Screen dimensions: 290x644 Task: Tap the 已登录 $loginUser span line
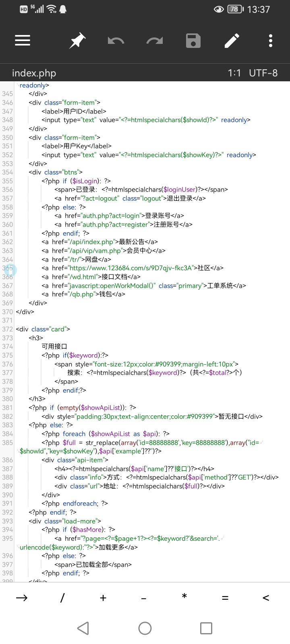(x=141, y=190)
